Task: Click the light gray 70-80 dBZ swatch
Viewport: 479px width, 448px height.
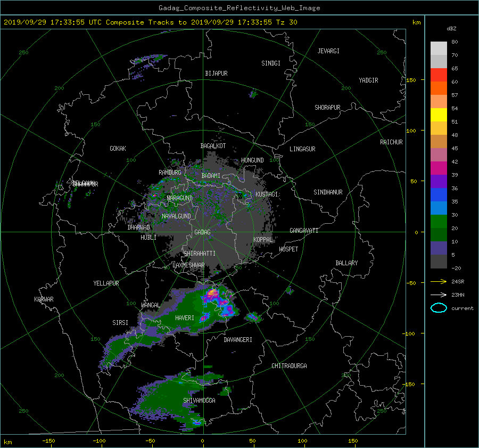Action: coord(439,48)
